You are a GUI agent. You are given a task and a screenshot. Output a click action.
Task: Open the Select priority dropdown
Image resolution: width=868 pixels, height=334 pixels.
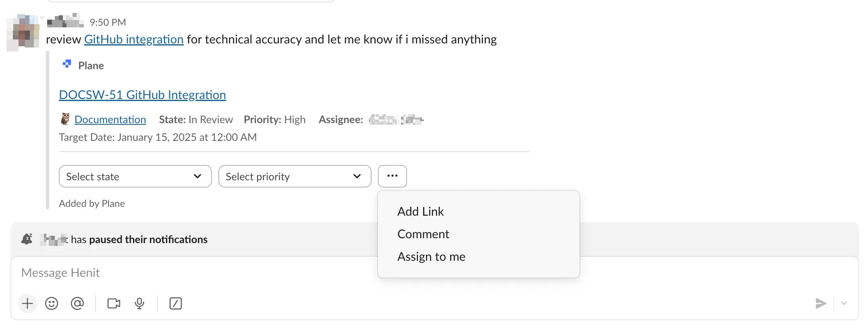click(x=294, y=176)
